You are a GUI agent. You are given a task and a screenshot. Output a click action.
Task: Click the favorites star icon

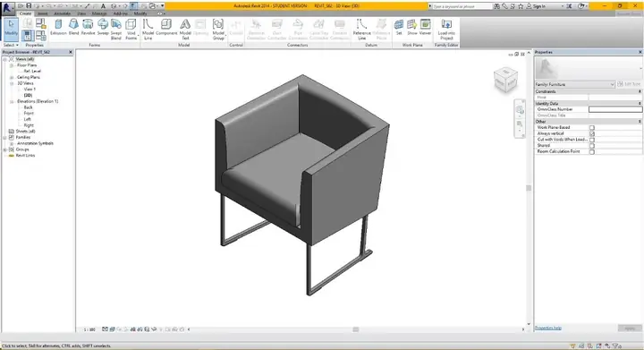[x=521, y=6]
